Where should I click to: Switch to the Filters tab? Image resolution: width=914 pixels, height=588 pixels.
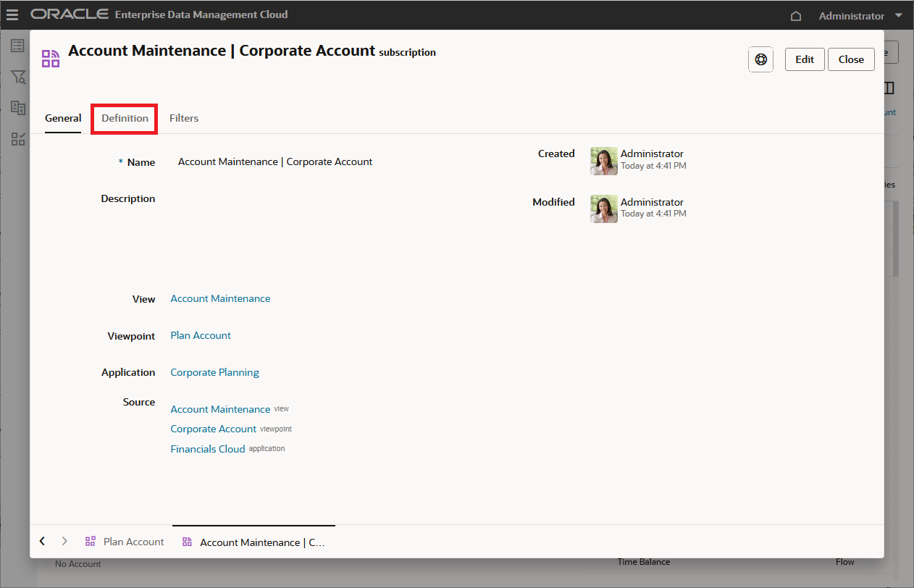coord(184,118)
